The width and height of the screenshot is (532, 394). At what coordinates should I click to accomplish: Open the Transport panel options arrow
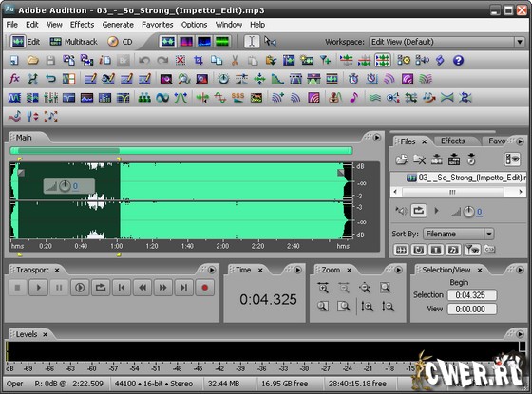212,270
